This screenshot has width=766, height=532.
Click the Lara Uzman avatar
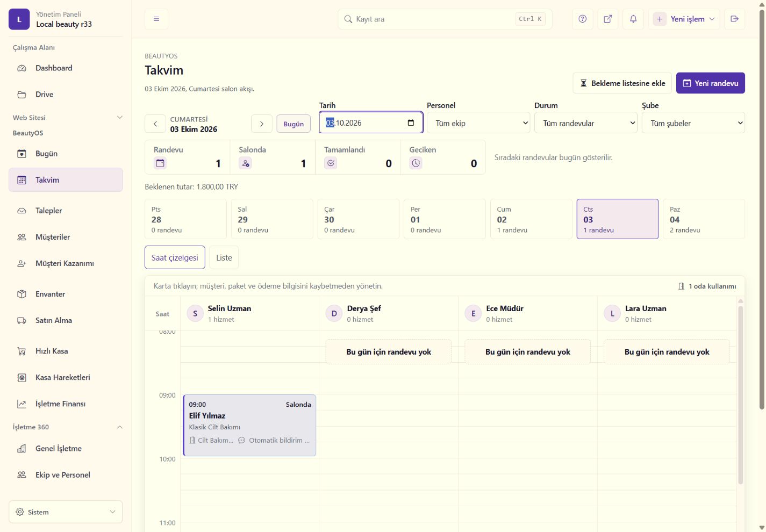tap(612, 313)
